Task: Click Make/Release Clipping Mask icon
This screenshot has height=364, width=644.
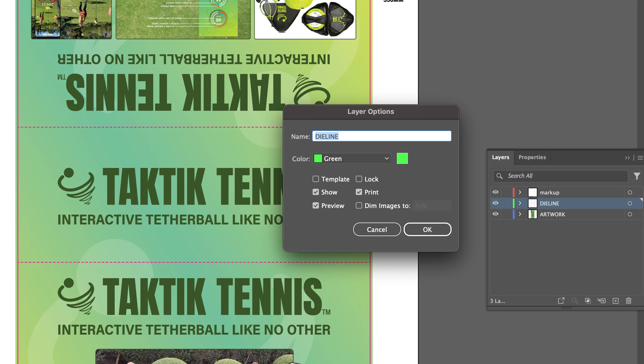Action: point(588,301)
